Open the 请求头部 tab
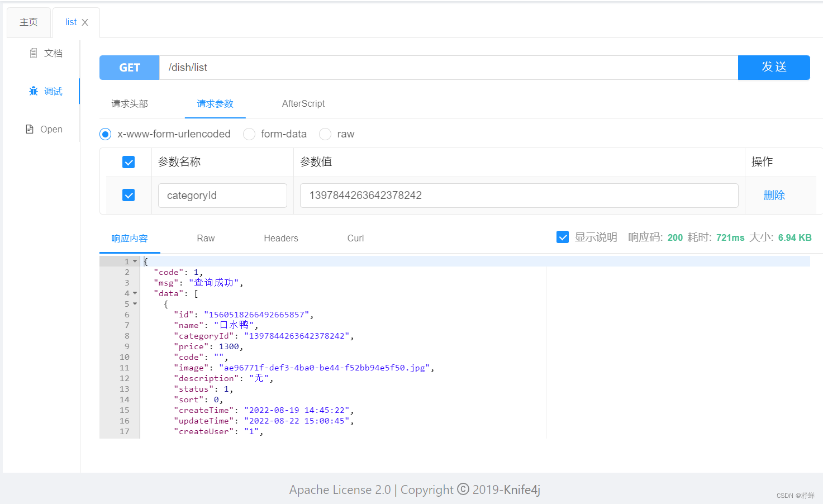823x504 pixels. pyautogui.click(x=130, y=104)
